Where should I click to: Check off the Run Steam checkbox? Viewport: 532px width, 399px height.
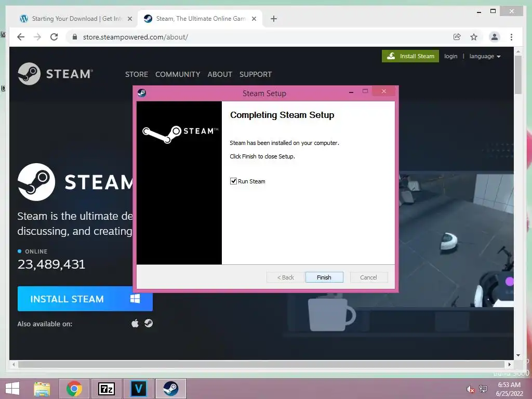click(233, 181)
